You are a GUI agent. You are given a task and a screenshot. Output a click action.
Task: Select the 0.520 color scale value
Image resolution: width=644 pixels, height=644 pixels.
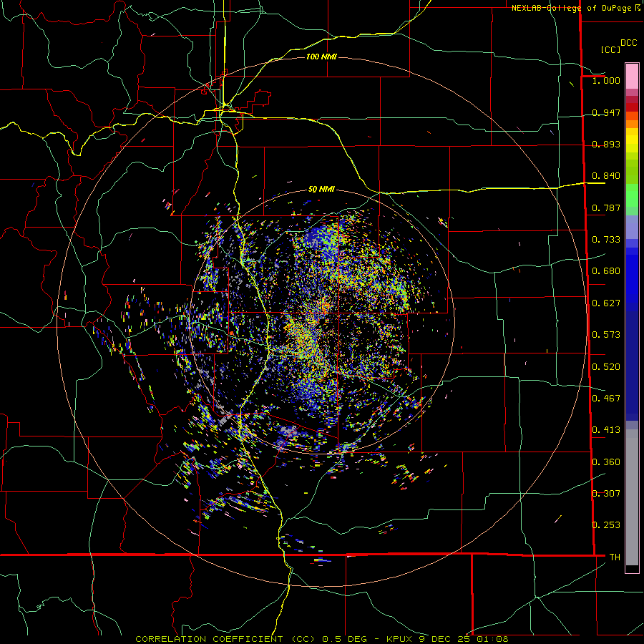pos(606,367)
